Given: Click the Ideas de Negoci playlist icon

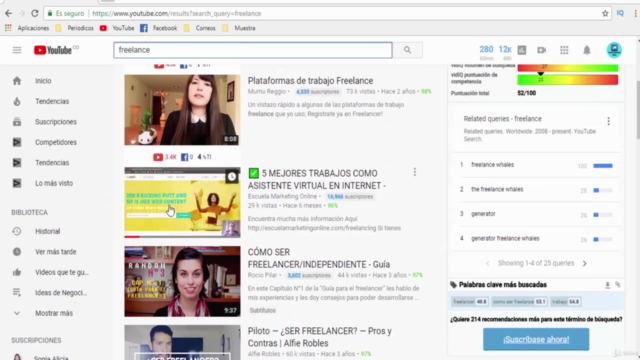Looking at the screenshot, I should (17, 293).
